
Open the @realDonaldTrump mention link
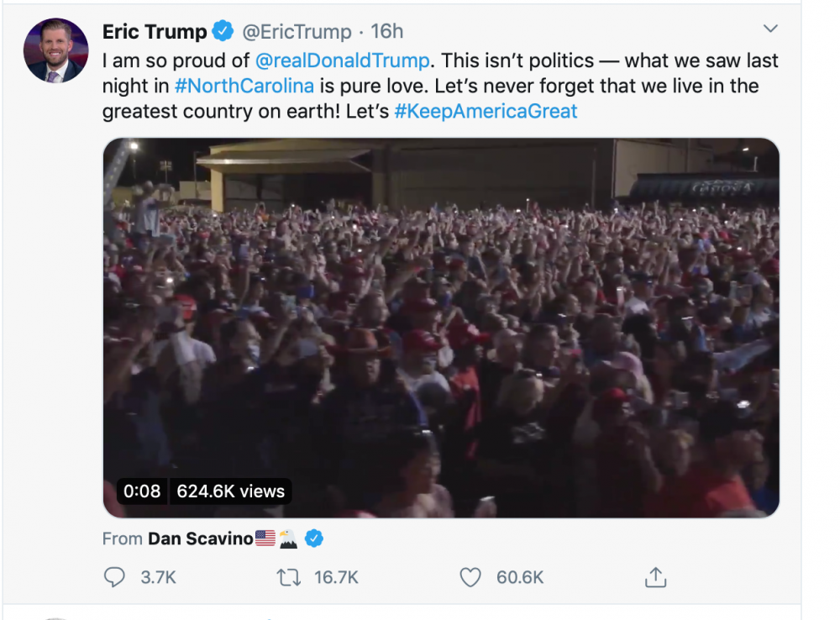(x=343, y=61)
